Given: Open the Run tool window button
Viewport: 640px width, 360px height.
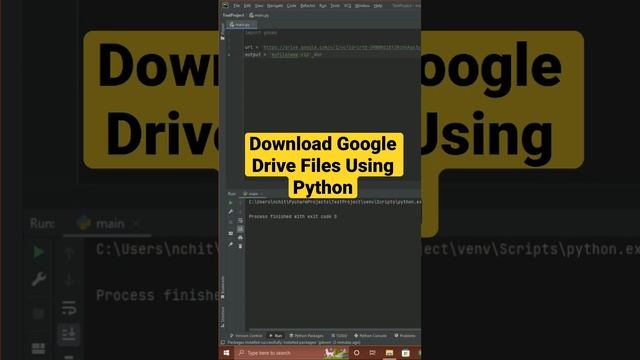Looking at the screenshot, I should click(276, 336).
